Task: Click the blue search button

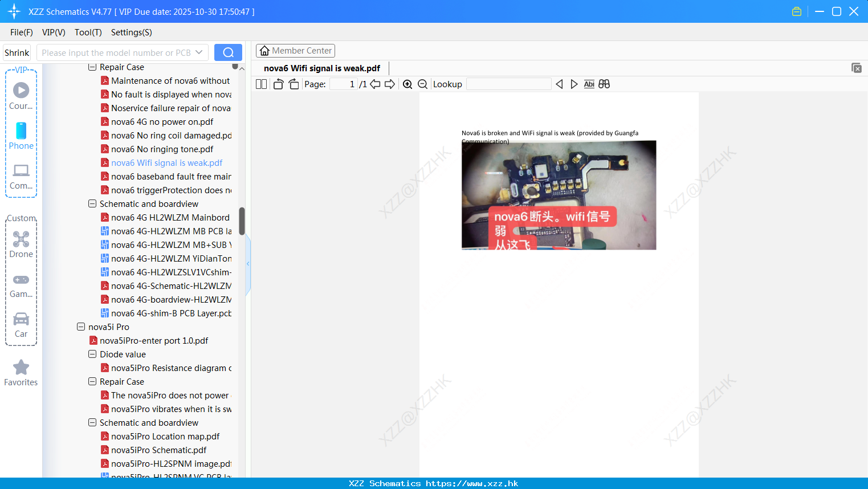Action: click(x=228, y=52)
